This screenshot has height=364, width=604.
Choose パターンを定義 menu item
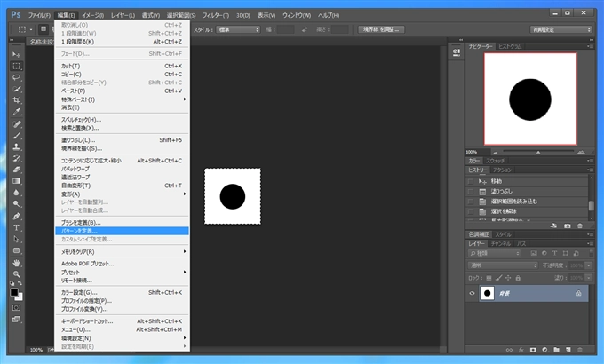(122, 231)
